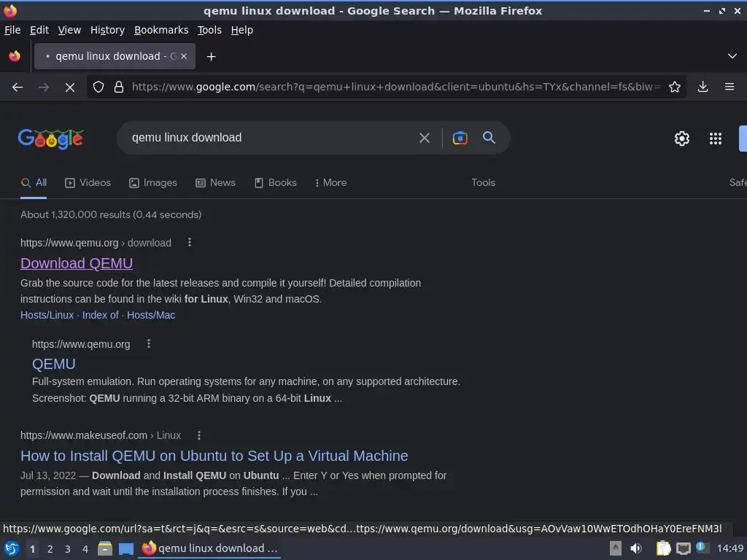Image resolution: width=747 pixels, height=560 pixels.
Task: Select the Firefox window taskbar entry
Action: 209,548
